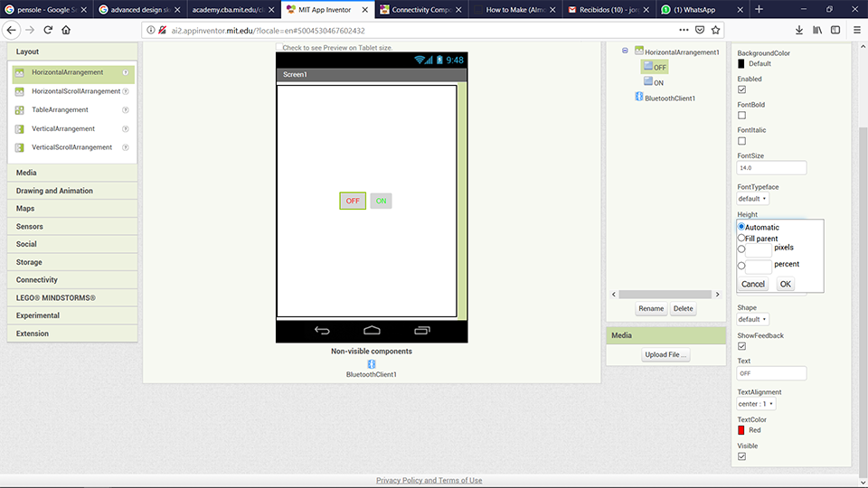Open the browser library icon
The image size is (868, 488).
click(817, 30)
